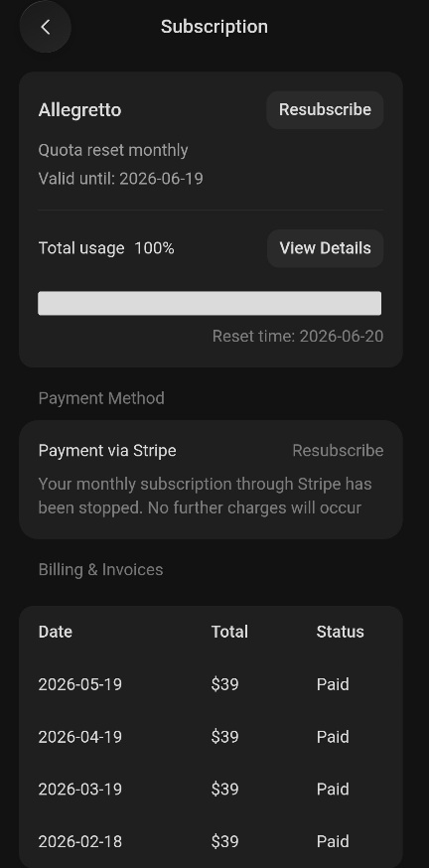This screenshot has width=429, height=868.
Task: Click the Resubscribe link in Payment Method
Action: pyautogui.click(x=338, y=451)
